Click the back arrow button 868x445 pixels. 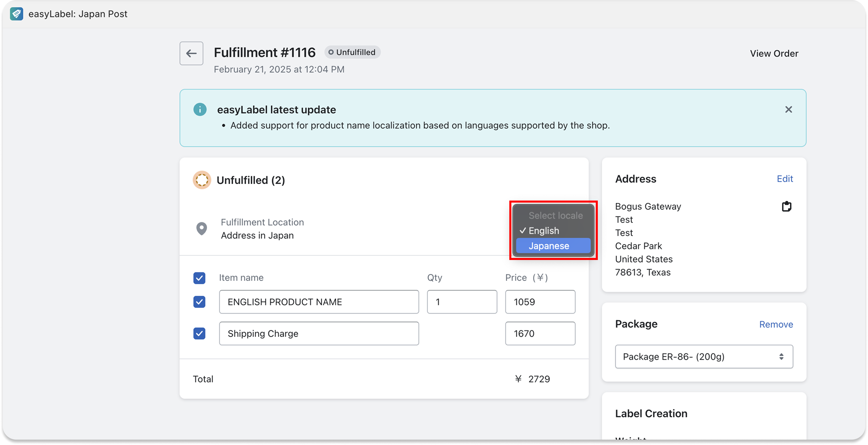click(191, 53)
